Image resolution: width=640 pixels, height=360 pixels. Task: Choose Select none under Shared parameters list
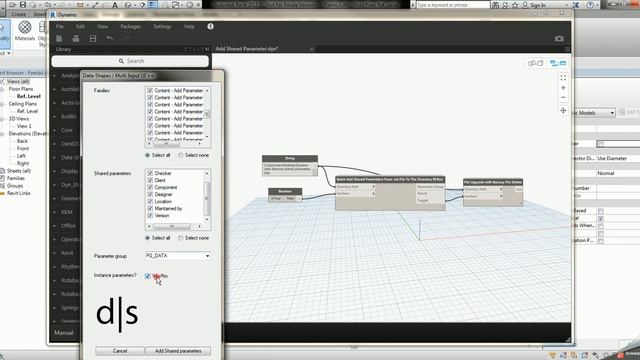click(x=180, y=238)
